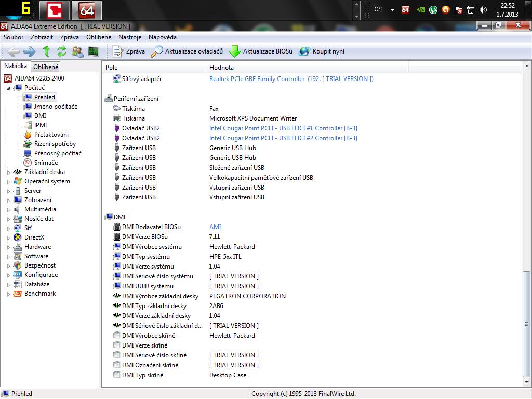Open the green monitor graph toolbar icon
The height and width of the screenshot is (399, 532).
[93, 51]
